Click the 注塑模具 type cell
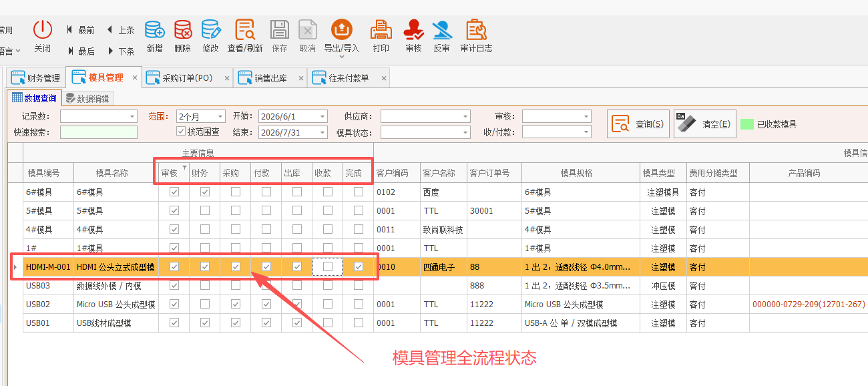Image resolution: width=868 pixels, height=386 pixels. coord(663,192)
